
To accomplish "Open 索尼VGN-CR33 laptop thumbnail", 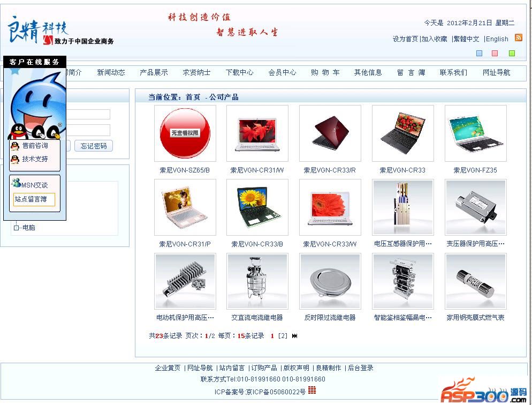I will point(402,133).
